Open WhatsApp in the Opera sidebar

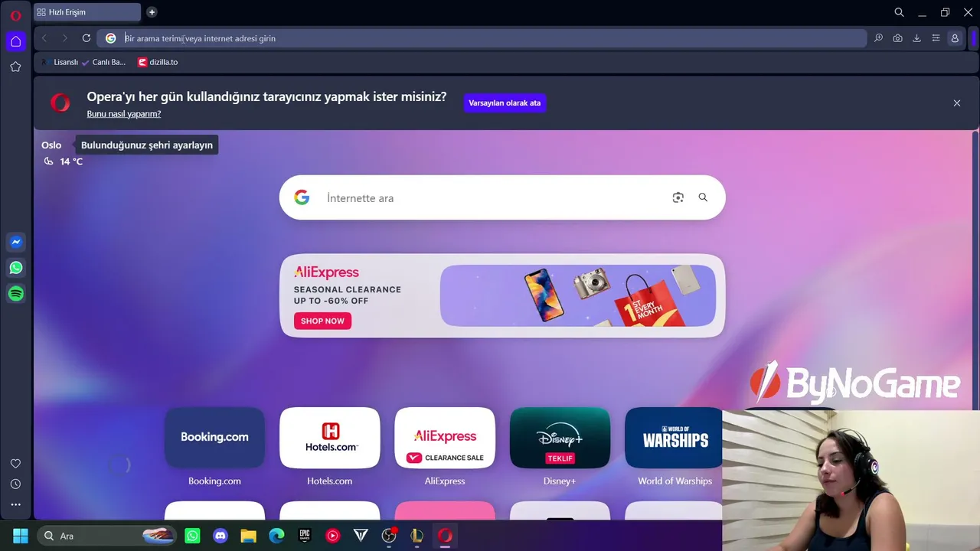point(15,268)
